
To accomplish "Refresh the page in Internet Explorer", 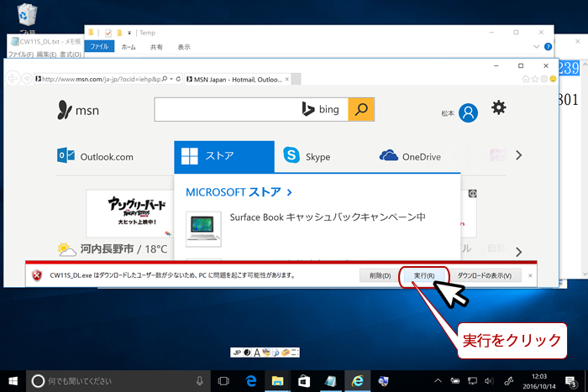I will tap(178, 79).
